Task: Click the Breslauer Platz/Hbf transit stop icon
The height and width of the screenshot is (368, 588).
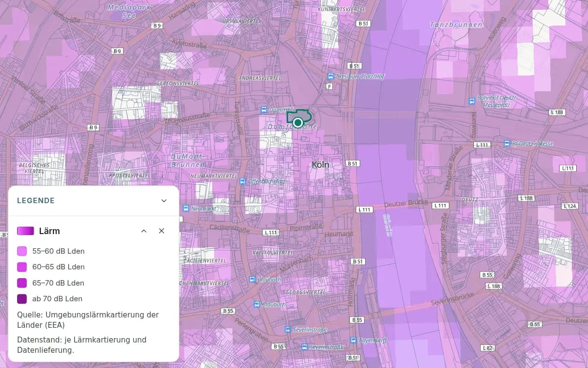Action: [x=331, y=76]
